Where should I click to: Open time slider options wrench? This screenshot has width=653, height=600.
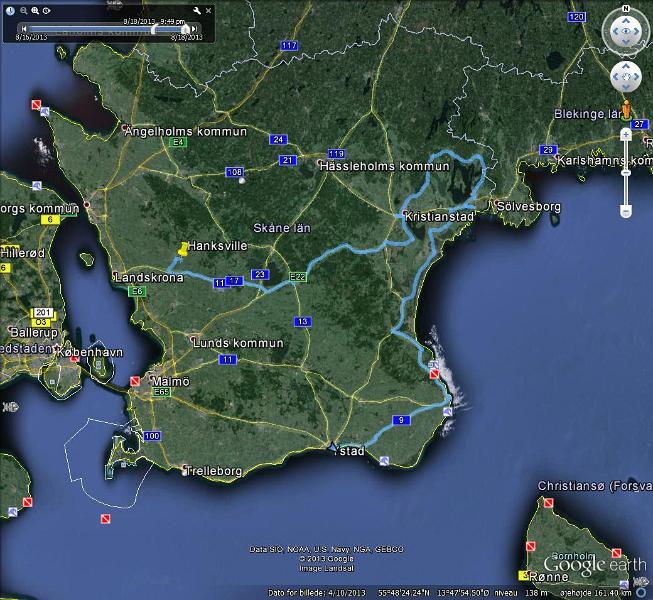click(x=197, y=11)
